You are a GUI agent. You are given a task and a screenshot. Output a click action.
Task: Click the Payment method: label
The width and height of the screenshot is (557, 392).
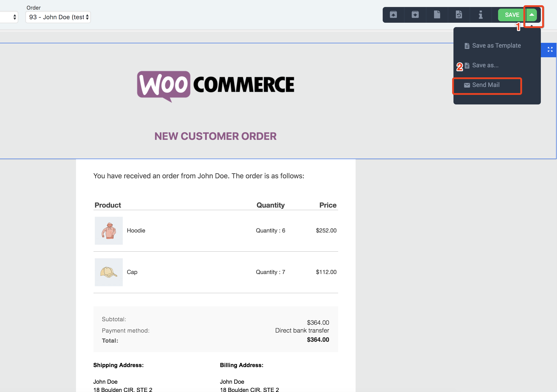126,331
